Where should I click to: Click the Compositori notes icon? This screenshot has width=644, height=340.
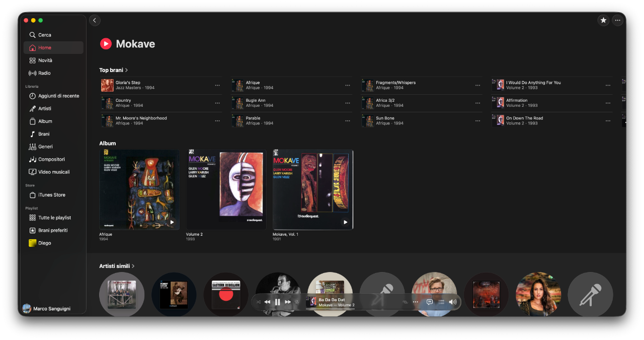(x=32, y=159)
